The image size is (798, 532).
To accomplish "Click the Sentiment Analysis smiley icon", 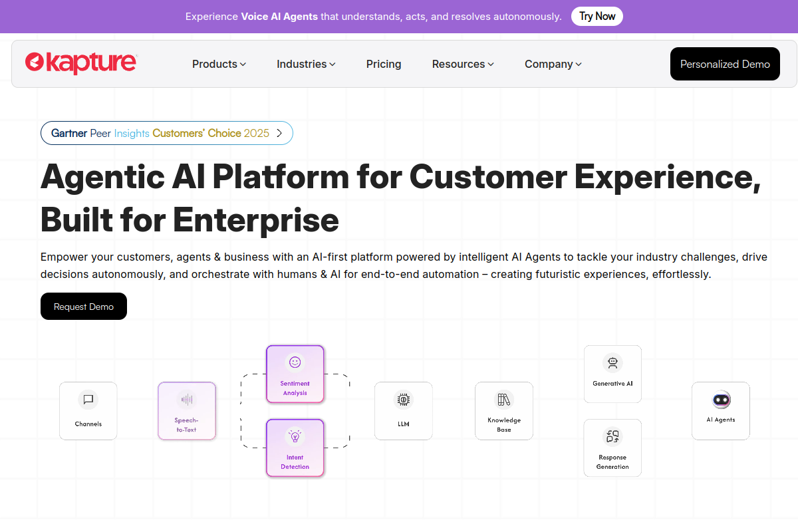I will pyautogui.click(x=295, y=362).
